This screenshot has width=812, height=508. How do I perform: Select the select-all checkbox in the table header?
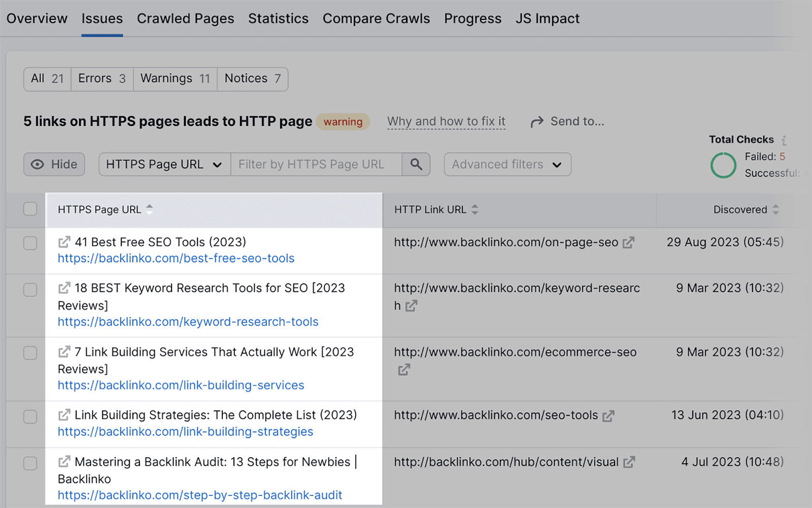click(30, 209)
